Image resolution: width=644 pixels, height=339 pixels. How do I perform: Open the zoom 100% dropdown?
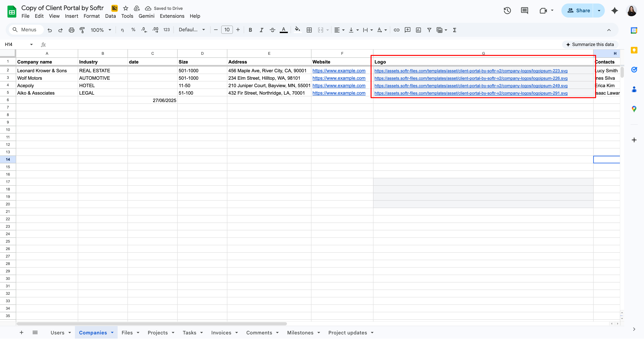click(x=101, y=30)
